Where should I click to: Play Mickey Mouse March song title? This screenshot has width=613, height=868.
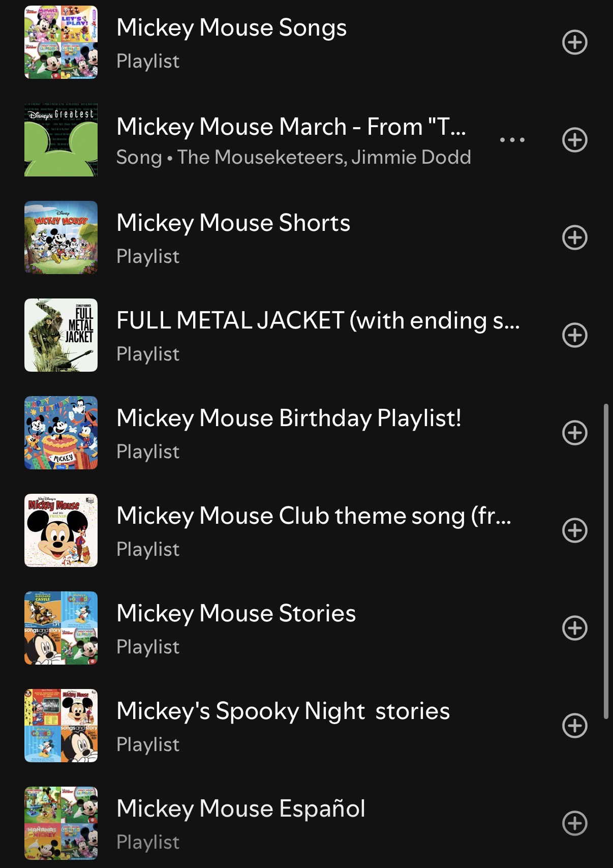(290, 127)
